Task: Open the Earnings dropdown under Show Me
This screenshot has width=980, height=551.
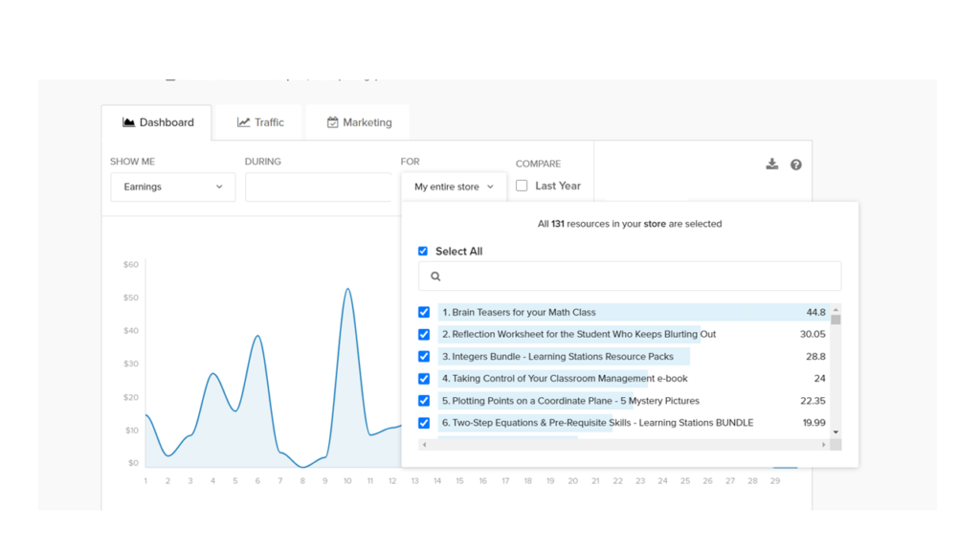Action: point(172,187)
